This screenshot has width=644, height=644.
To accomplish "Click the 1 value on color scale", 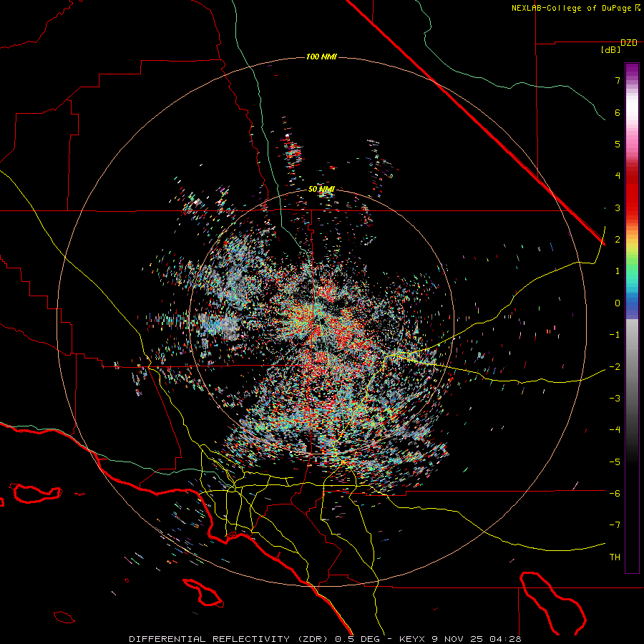I will pyautogui.click(x=618, y=271).
